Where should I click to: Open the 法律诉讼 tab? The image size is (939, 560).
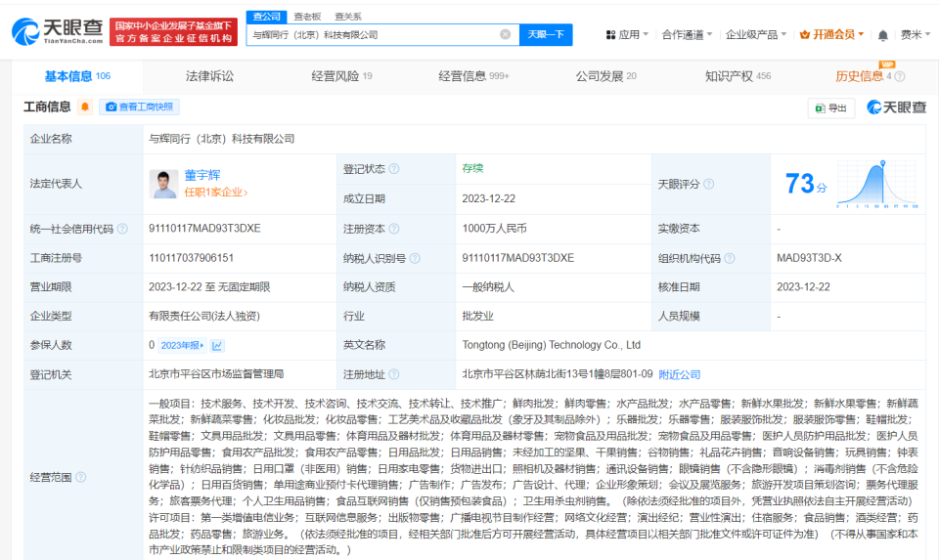point(209,76)
